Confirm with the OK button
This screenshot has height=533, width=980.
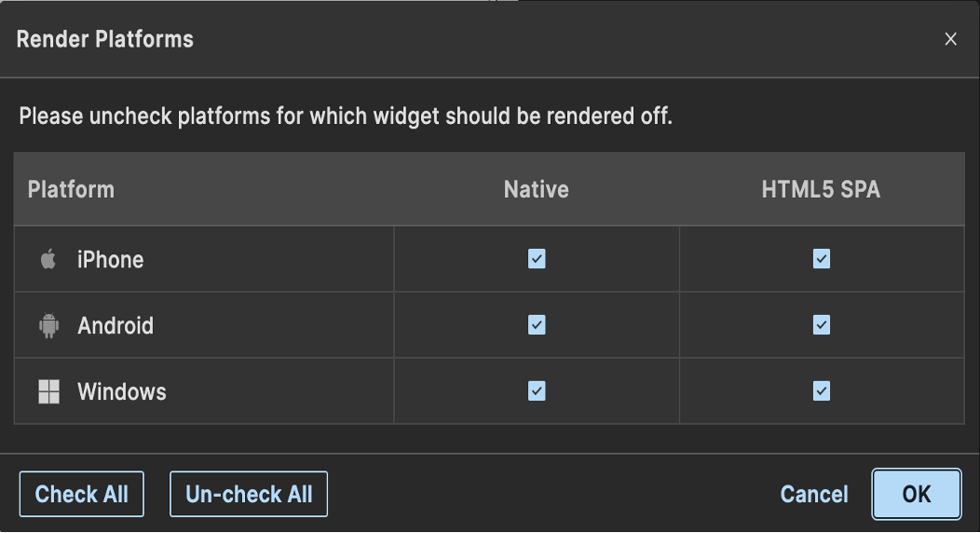coord(917,494)
